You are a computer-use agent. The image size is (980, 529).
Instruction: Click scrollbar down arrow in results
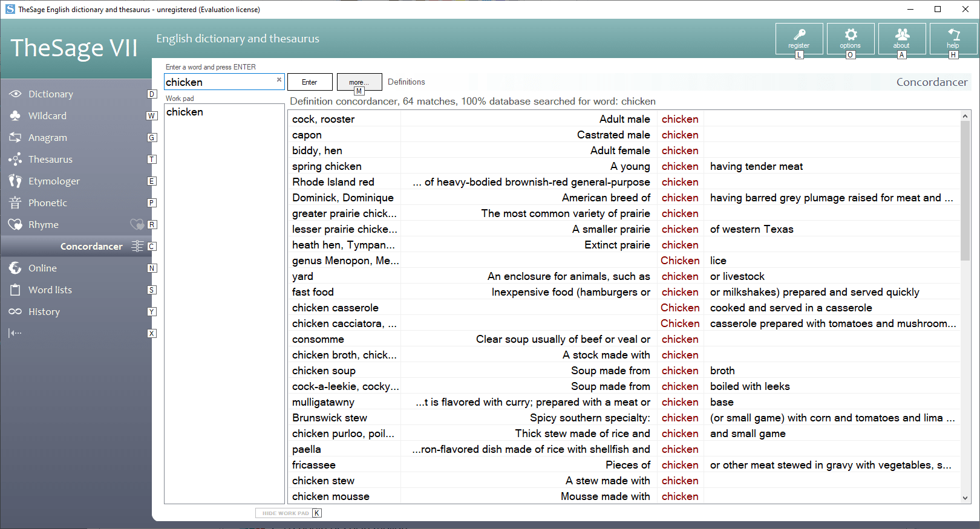coord(965,498)
